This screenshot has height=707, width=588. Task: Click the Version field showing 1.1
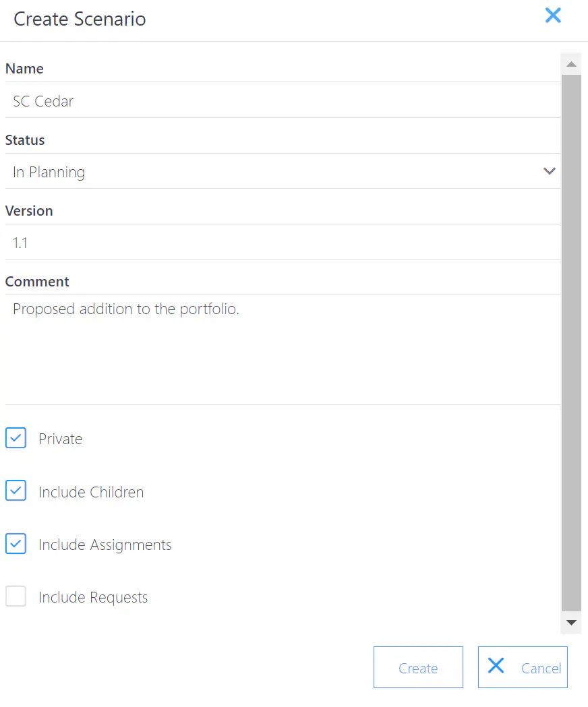(x=283, y=242)
